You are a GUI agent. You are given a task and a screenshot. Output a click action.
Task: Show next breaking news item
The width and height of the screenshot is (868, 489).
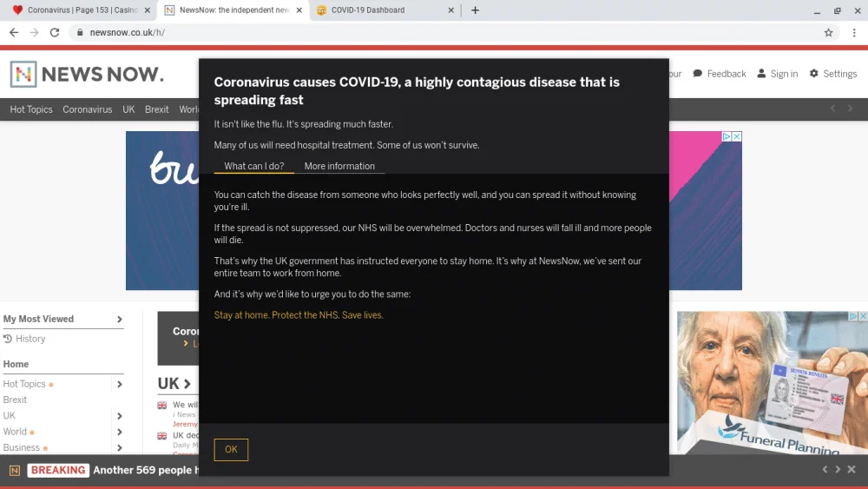(x=838, y=469)
